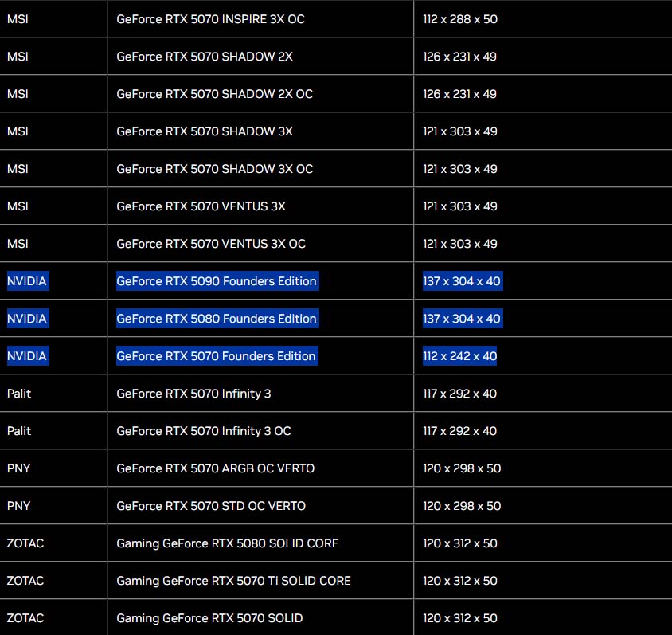Select '120 x 298 x 50' in ARGB OC VERTO row
Screen dimensions: 672x635
click(x=462, y=468)
